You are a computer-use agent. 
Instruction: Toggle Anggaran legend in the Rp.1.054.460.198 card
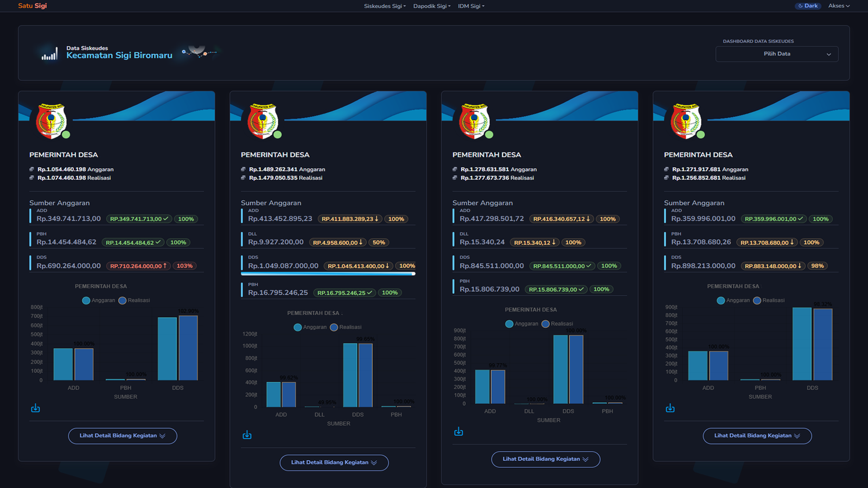[98, 300]
